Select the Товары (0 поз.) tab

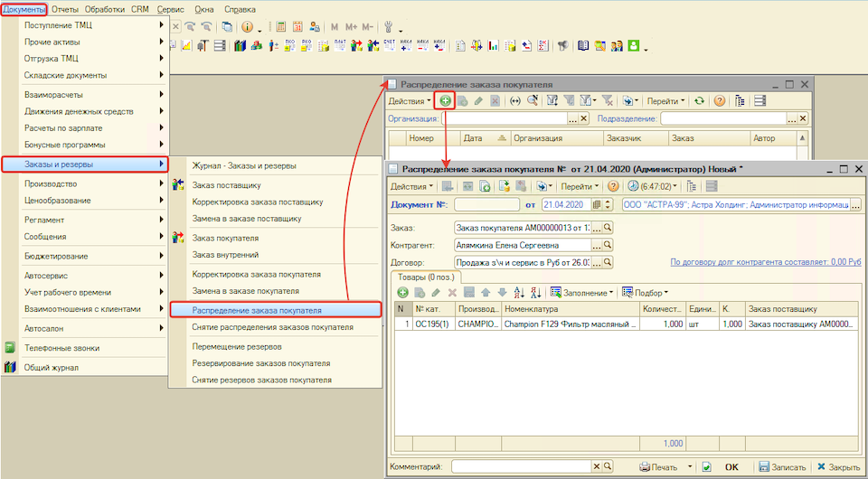426,277
